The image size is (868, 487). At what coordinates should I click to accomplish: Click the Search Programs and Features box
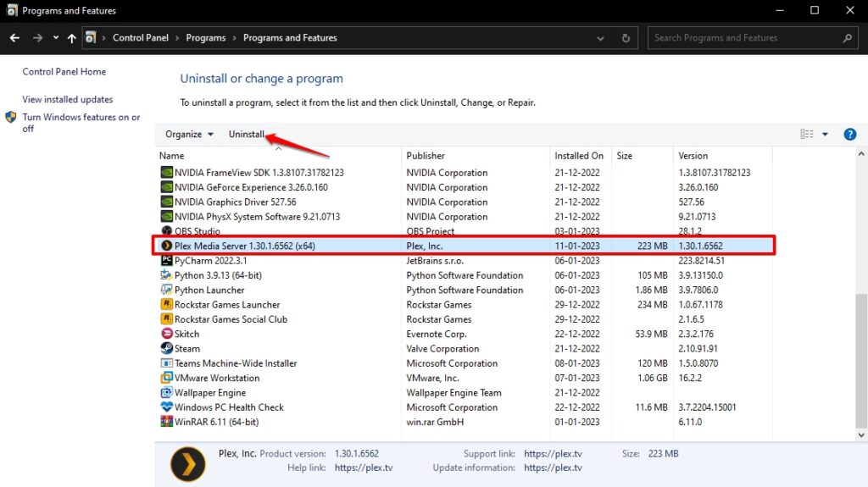(744, 38)
